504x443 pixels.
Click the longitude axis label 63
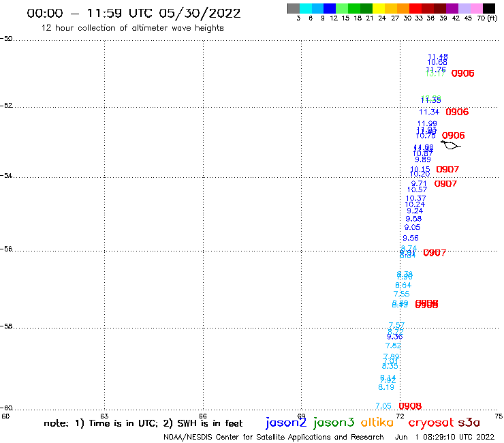tap(104, 416)
